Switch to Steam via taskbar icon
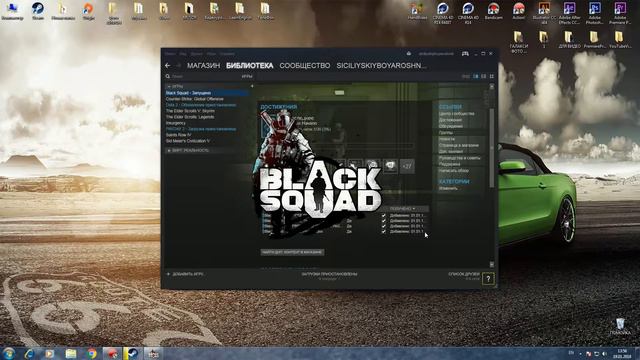 [x=132, y=353]
